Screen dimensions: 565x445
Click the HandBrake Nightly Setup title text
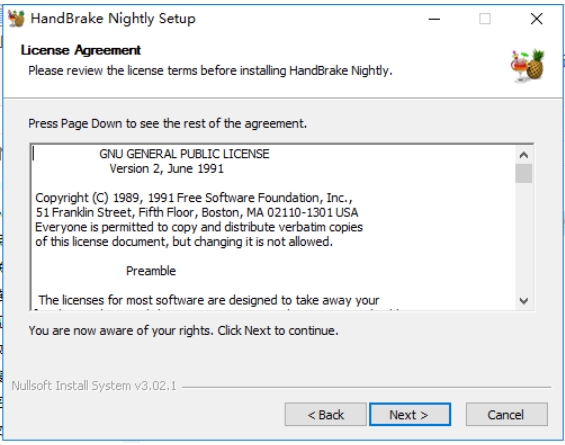click(x=113, y=18)
